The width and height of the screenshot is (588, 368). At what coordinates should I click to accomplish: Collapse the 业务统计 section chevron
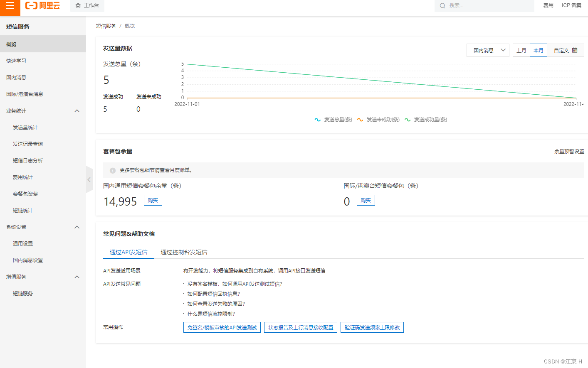tap(77, 111)
